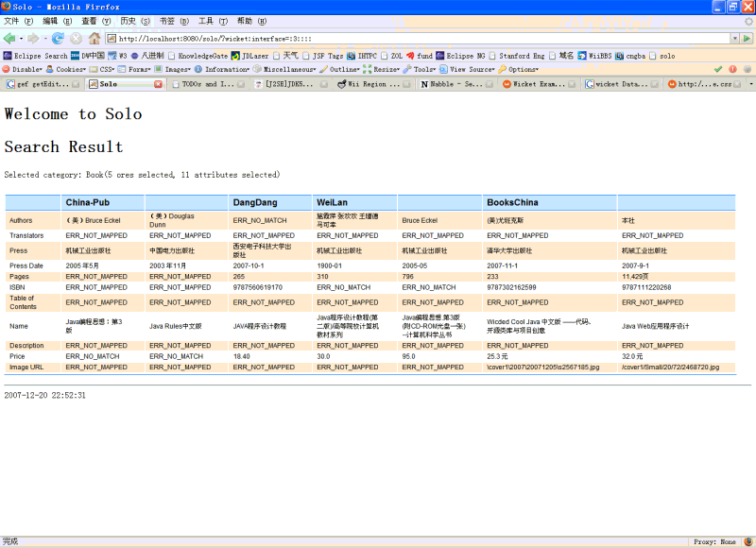Screen dimensions: 756x548
Task: Click the Forward navigation arrow
Action: click(33, 38)
